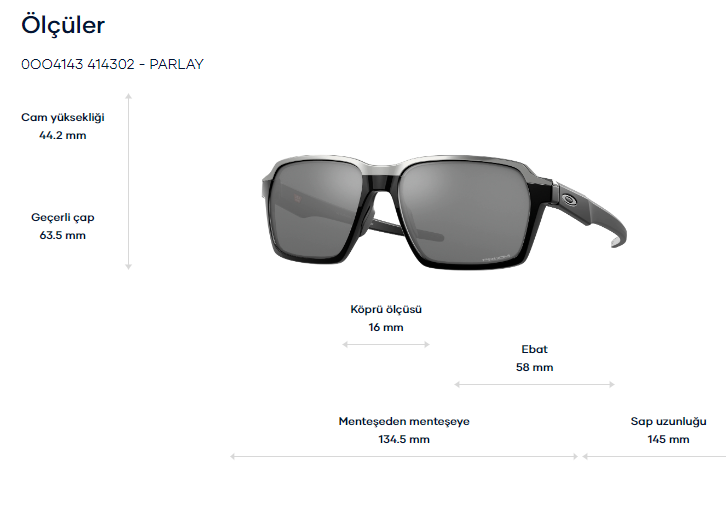The width and height of the screenshot is (726, 517).
Task: Click the 63.5 mm diameter value
Action: pyautogui.click(x=63, y=235)
